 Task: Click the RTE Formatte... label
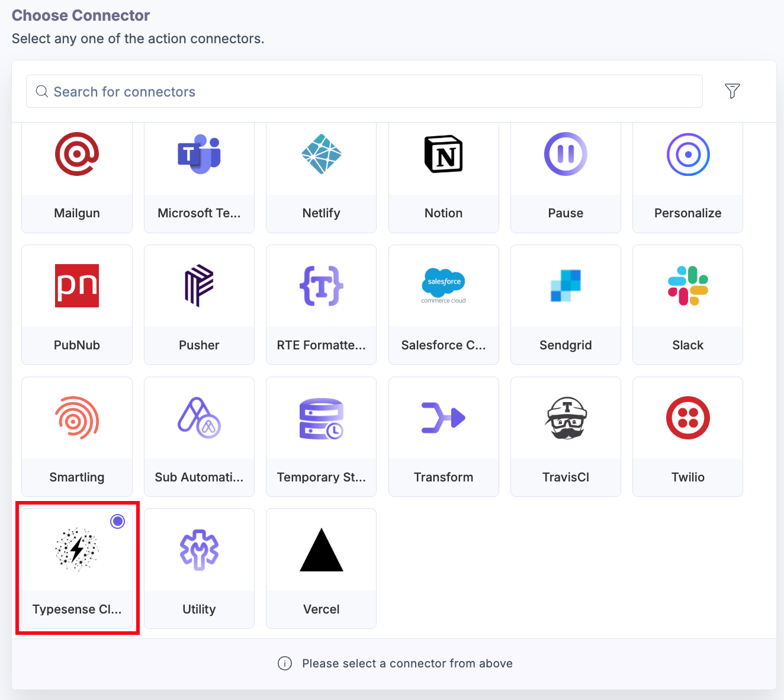[x=322, y=345]
